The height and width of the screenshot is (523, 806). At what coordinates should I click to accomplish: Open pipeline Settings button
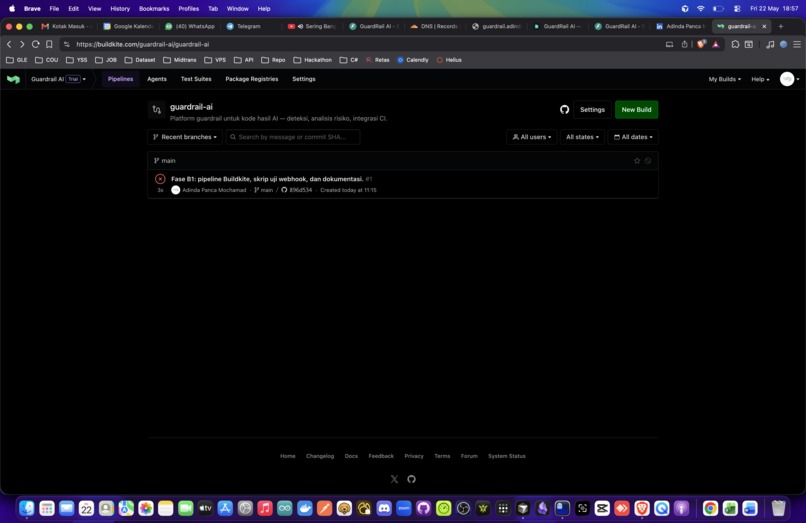click(592, 110)
